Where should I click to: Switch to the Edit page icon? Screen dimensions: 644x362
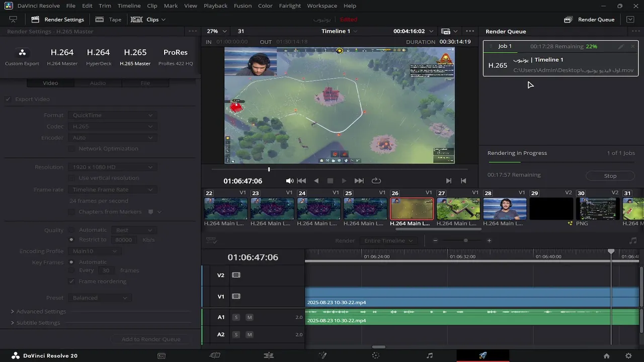[269, 355]
